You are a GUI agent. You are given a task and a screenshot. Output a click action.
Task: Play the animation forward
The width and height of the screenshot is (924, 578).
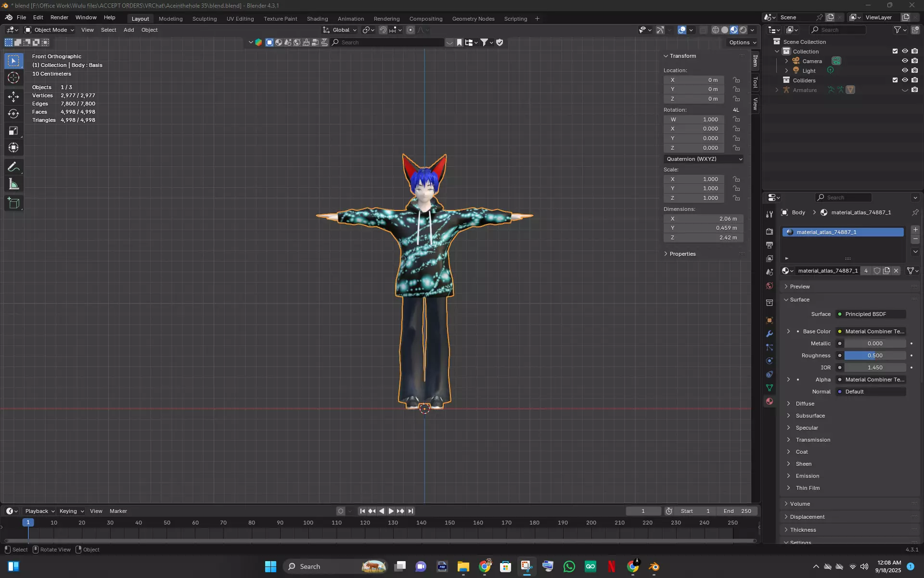391,511
